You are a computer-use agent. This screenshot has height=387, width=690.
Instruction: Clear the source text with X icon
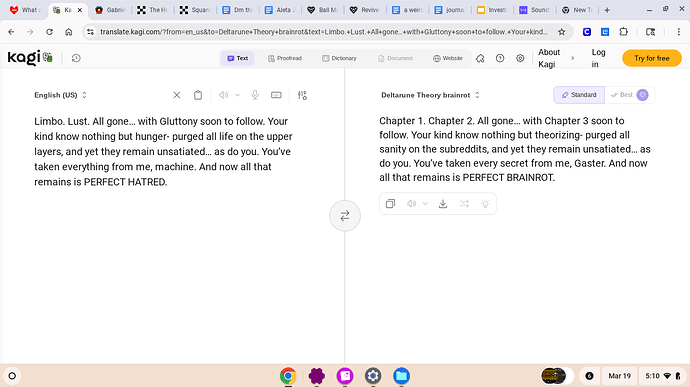click(x=176, y=95)
